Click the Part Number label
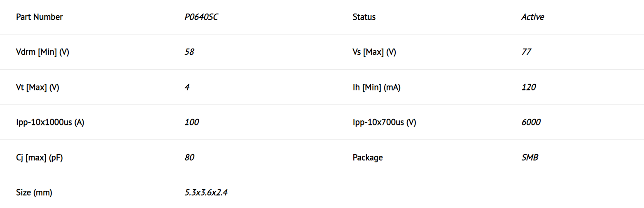The image size is (644, 208). pyautogui.click(x=40, y=17)
